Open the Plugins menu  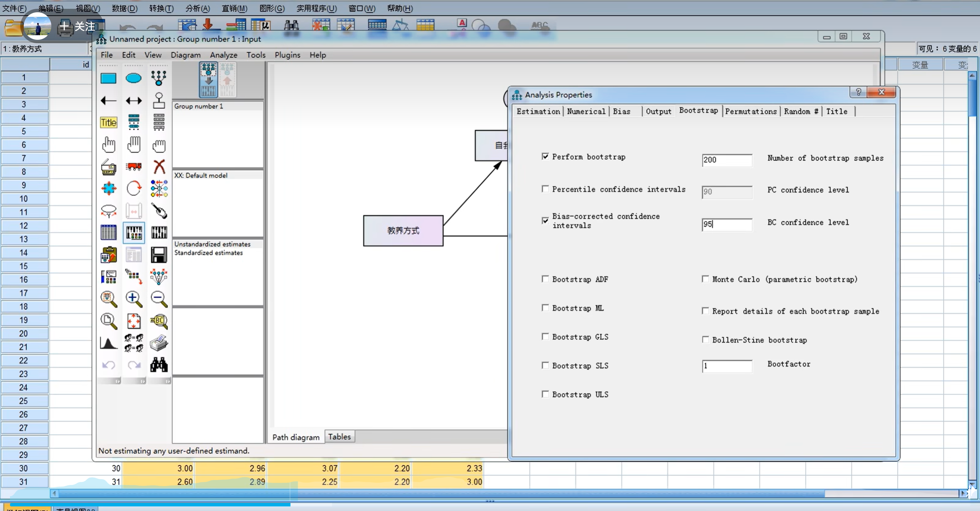(x=287, y=55)
